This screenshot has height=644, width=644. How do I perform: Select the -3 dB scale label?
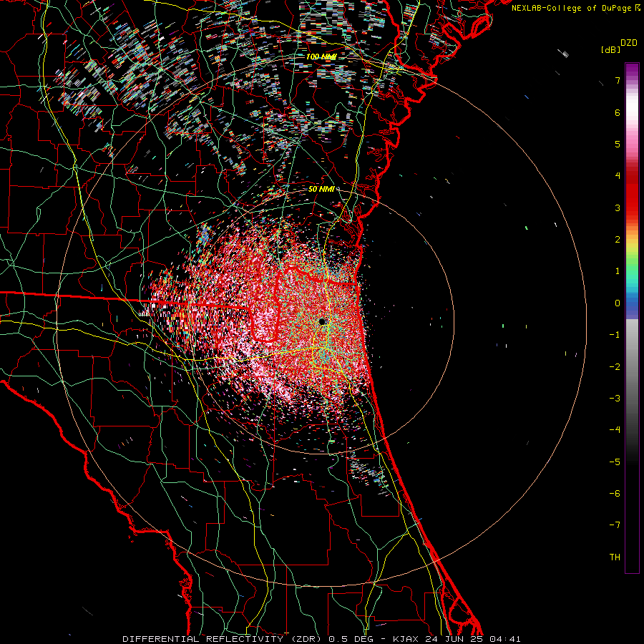[615, 399]
